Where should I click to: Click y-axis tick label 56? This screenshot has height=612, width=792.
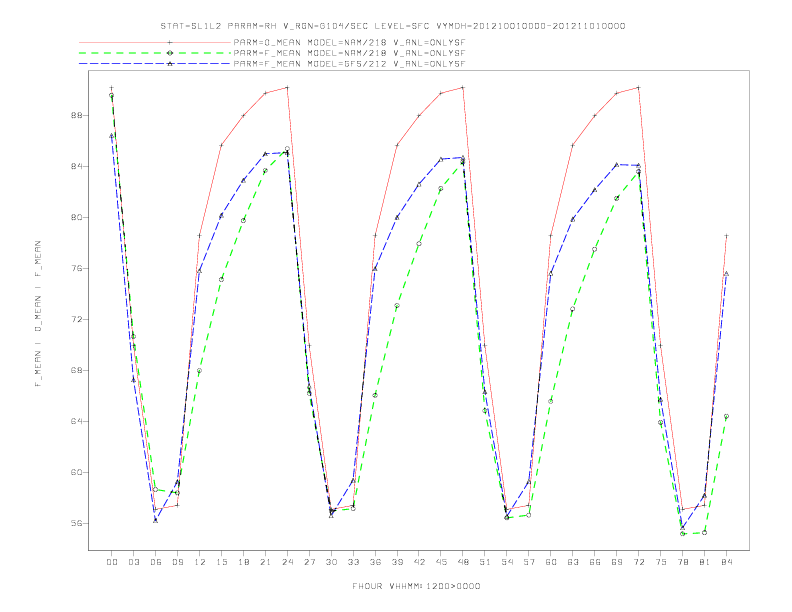(x=76, y=524)
